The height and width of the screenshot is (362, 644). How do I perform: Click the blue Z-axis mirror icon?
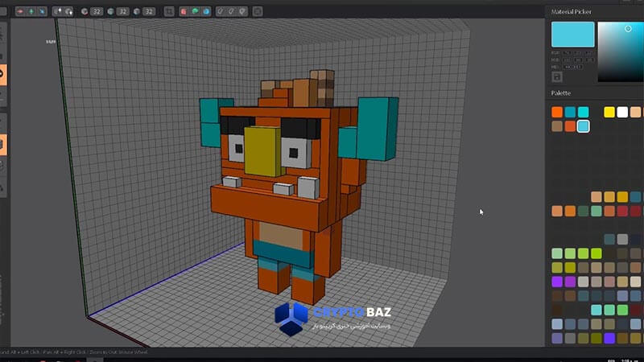[42, 11]
